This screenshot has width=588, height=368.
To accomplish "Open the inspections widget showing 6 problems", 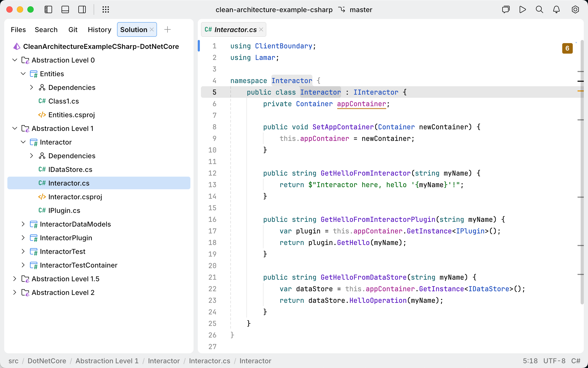I will (x=567, y=48).
